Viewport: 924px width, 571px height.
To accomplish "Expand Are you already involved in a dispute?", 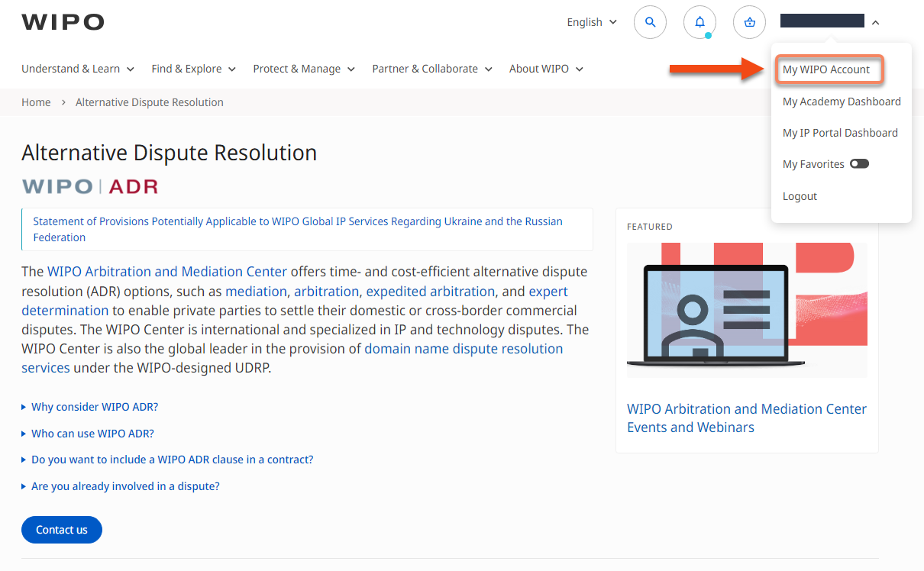I will pos(125,486).
